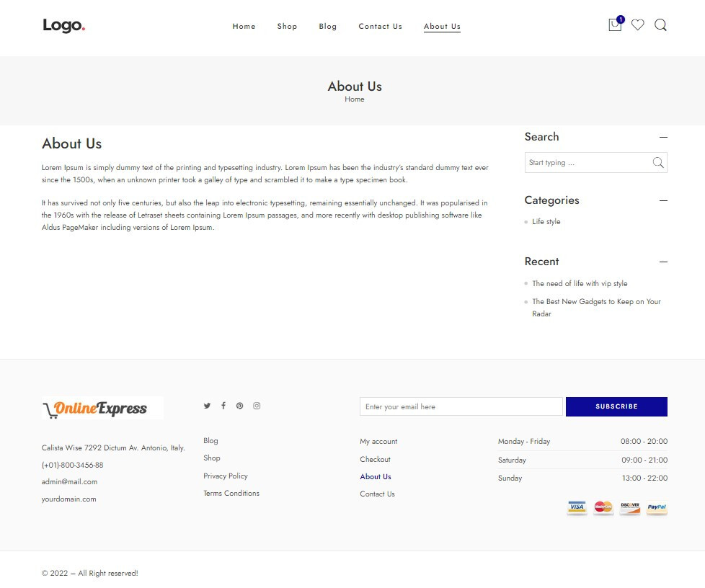Open the Checkout link
Viewport: 705px width, 588px height.
tap(375, 459)
